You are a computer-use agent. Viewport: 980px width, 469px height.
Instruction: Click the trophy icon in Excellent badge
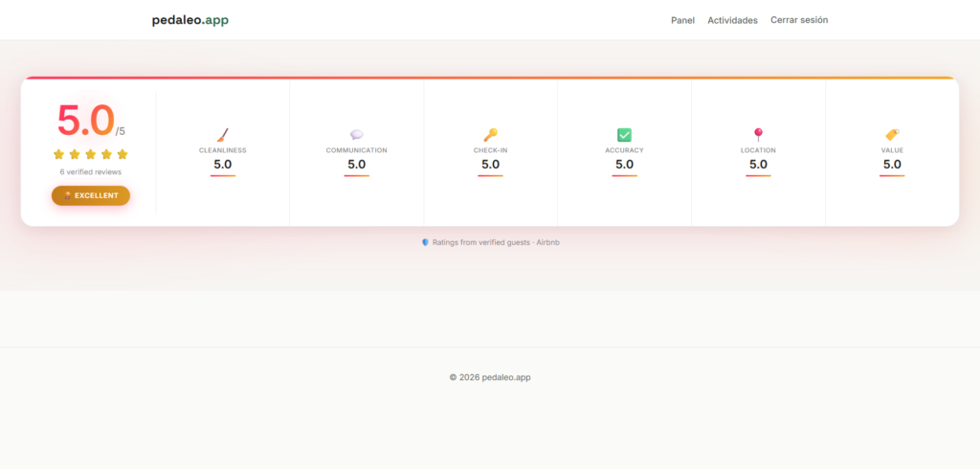(x=68, y=195)
